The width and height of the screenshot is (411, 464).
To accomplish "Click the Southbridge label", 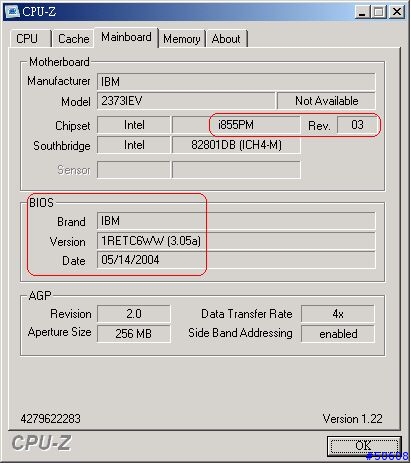I will [x=62, y=146].
